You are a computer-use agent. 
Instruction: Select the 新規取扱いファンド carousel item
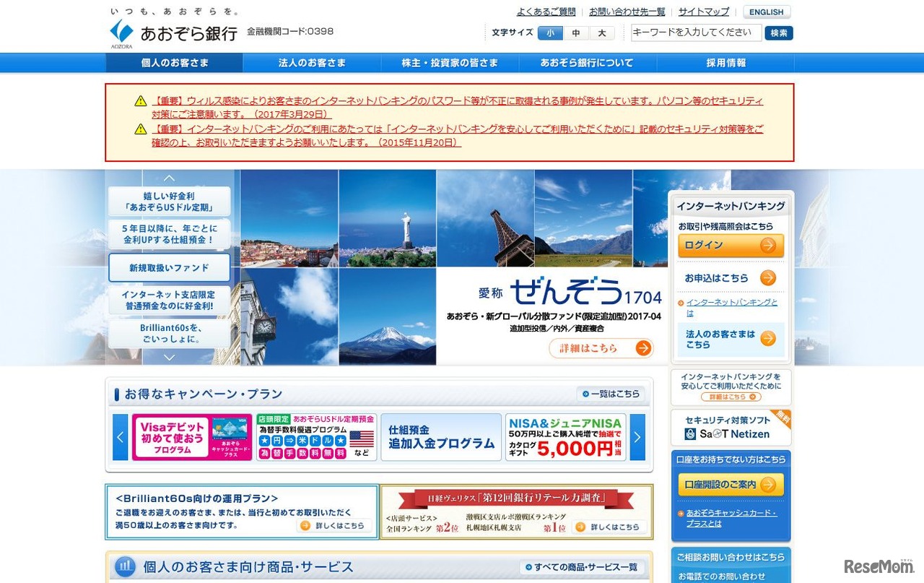(x=169, y=267)
